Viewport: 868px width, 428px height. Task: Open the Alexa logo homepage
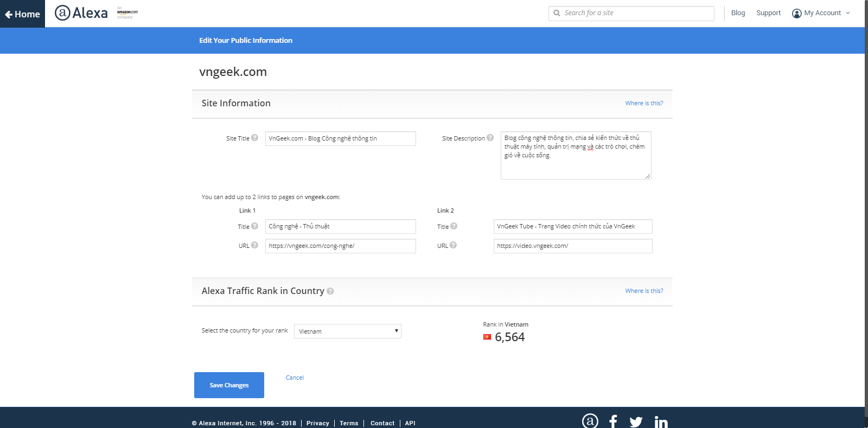[x=81, y=13]
